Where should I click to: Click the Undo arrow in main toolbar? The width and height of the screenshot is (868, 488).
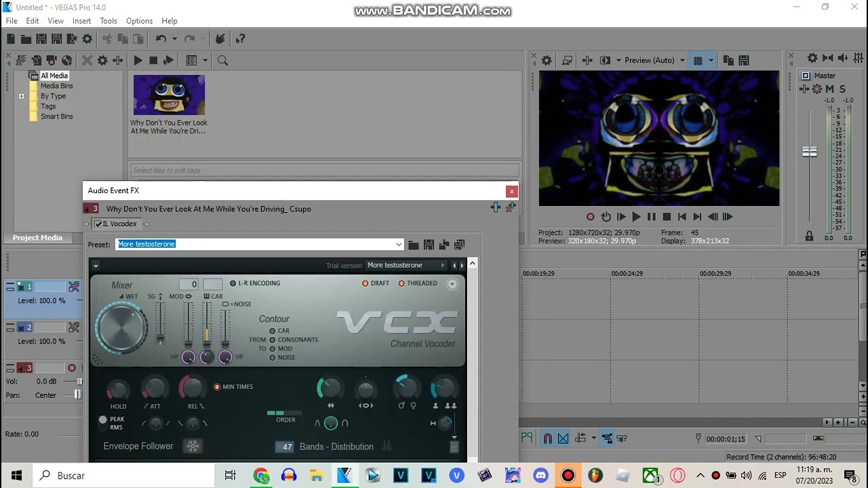tap(161, 39)
